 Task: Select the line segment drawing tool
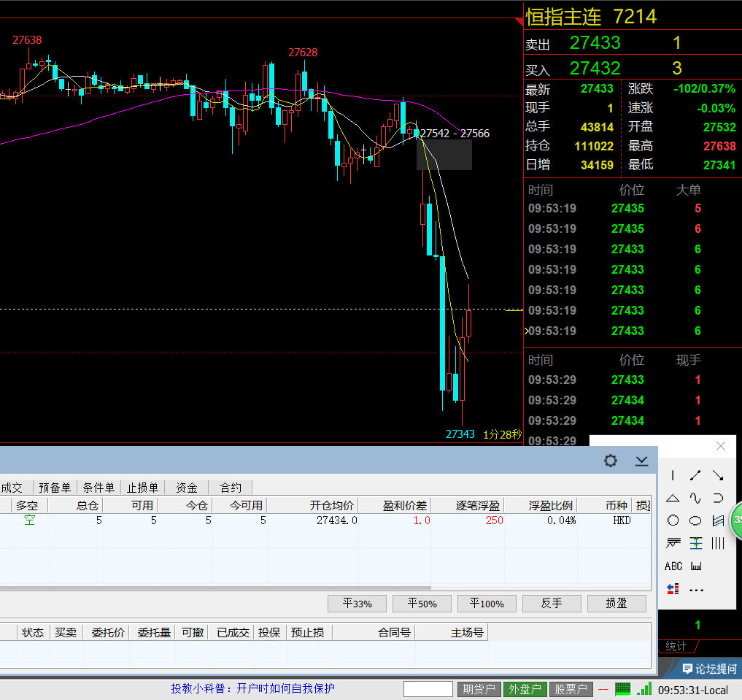695,475
